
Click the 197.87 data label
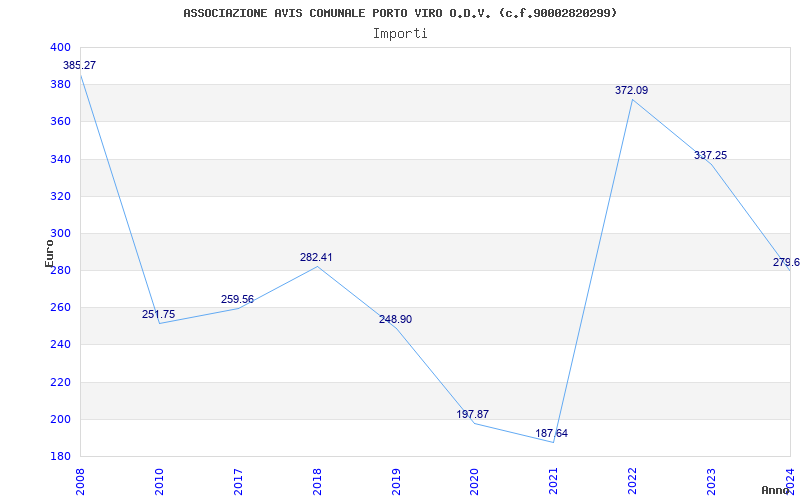(472, 414)
